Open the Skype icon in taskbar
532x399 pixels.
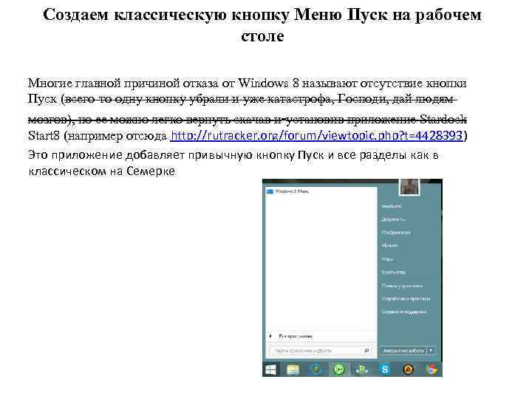(x=385, y=369)
